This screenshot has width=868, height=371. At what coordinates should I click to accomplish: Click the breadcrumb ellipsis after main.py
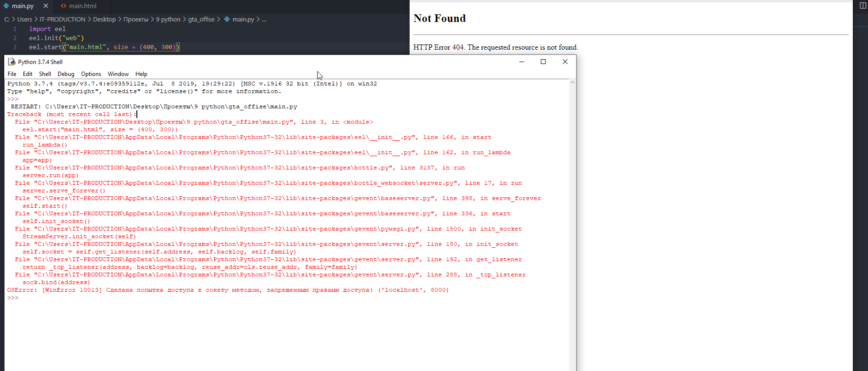coord(264,20)
